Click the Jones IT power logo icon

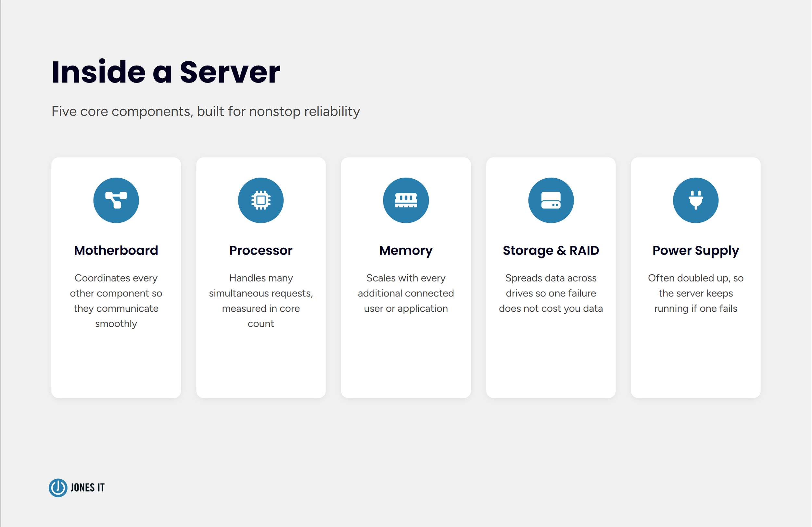(58, 487)
